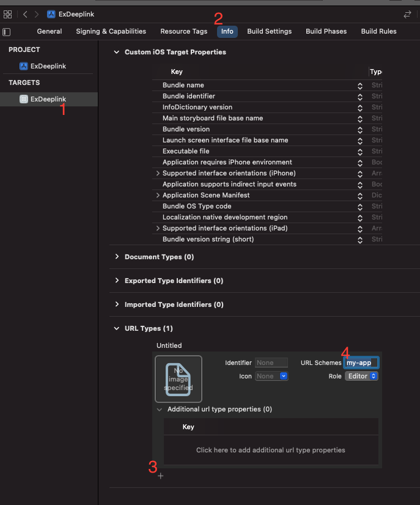Image resolution: width=420 pixels, height=505 pixels.
Task: Open the Build Settings tab
Action: [269, 31]
